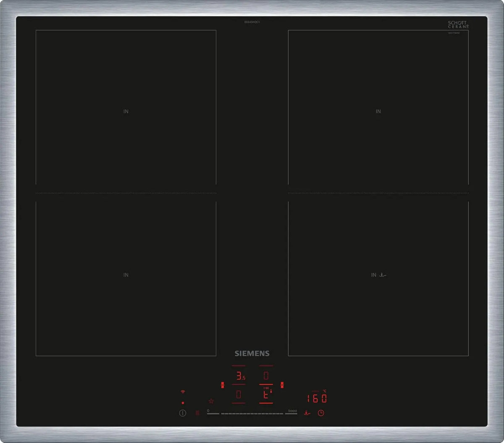Tap the pan icon on front-right cooking zone
Screen dimensions: 504x443
point(382,275)
